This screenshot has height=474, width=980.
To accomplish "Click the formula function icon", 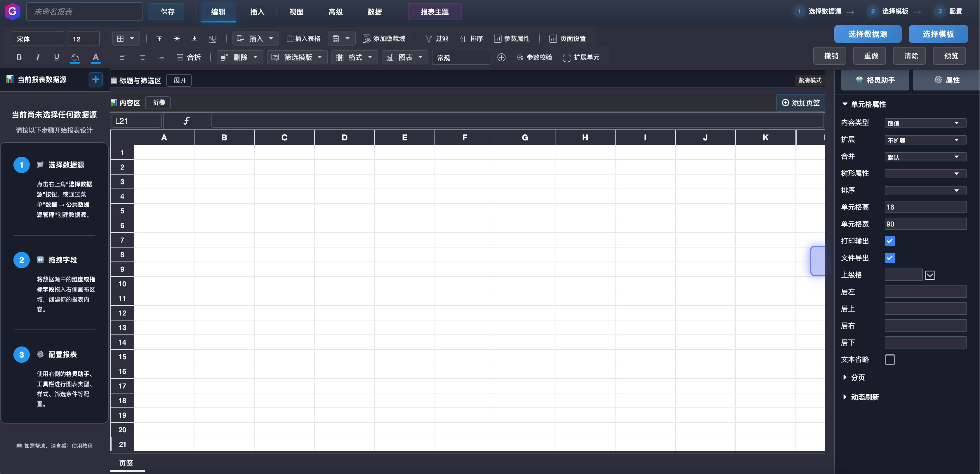I will pyautogui.click(x=186, y=121).
